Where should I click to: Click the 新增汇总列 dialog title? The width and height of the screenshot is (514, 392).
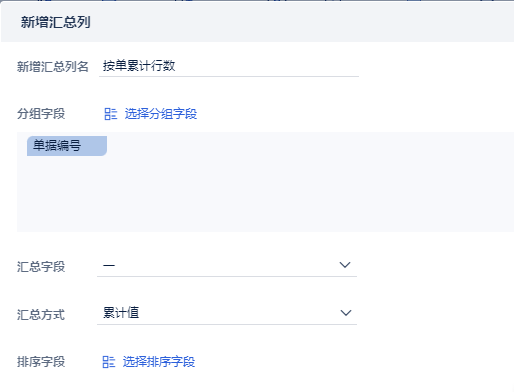click(56, 22)
